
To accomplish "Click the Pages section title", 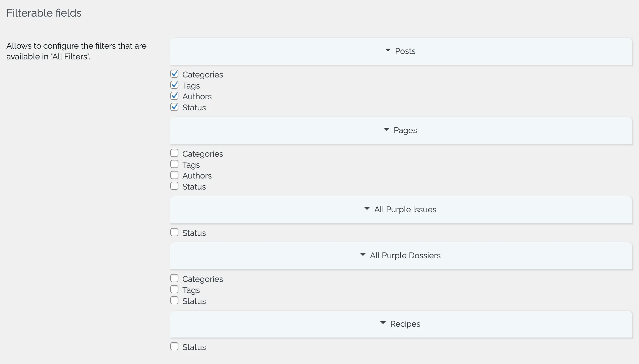I will 405,130.
